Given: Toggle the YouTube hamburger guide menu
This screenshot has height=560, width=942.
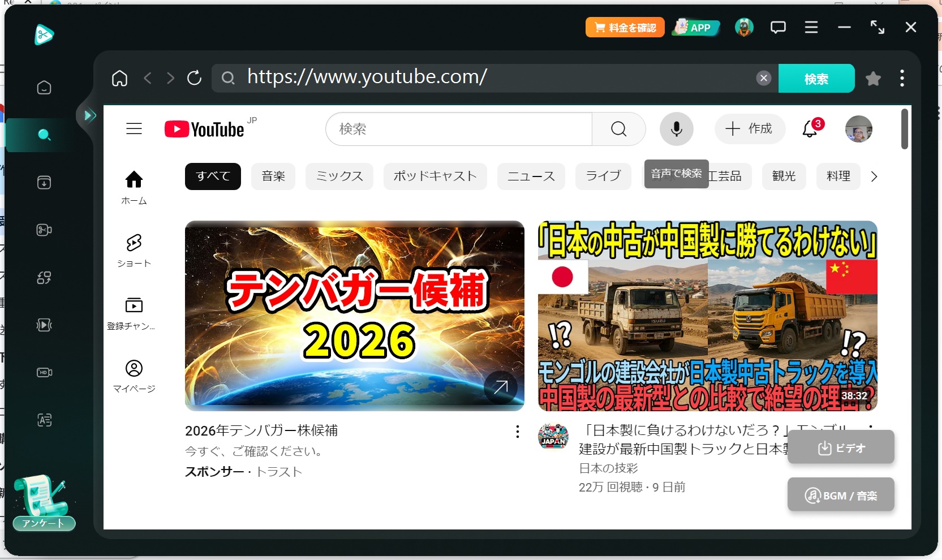Looking at the screenshot, I should (134, 129).
